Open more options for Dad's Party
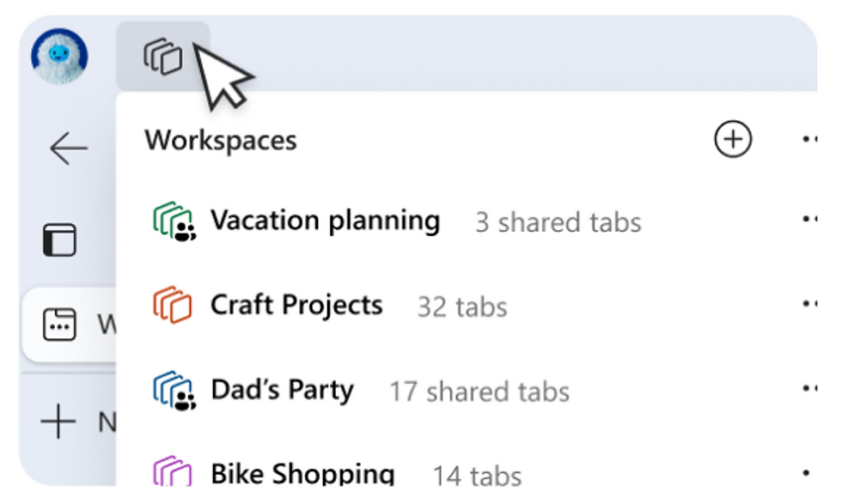The width and height of the screenshot is (842, 504). pos(809,390)
